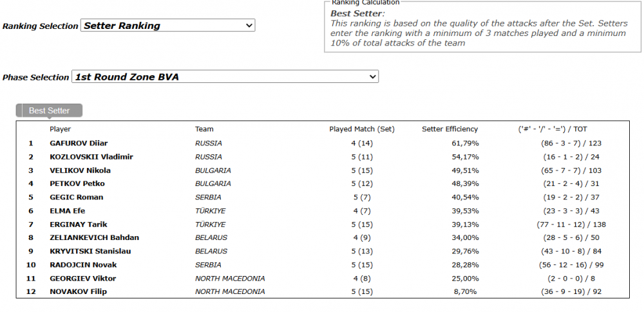Click player GAFUROV Diiar

point(79,143)
